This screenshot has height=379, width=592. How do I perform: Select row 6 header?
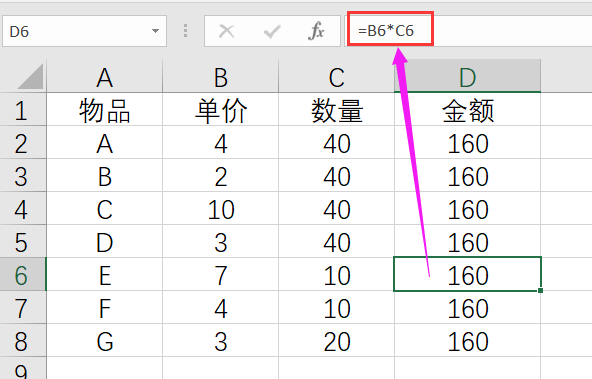click(22, 274)
